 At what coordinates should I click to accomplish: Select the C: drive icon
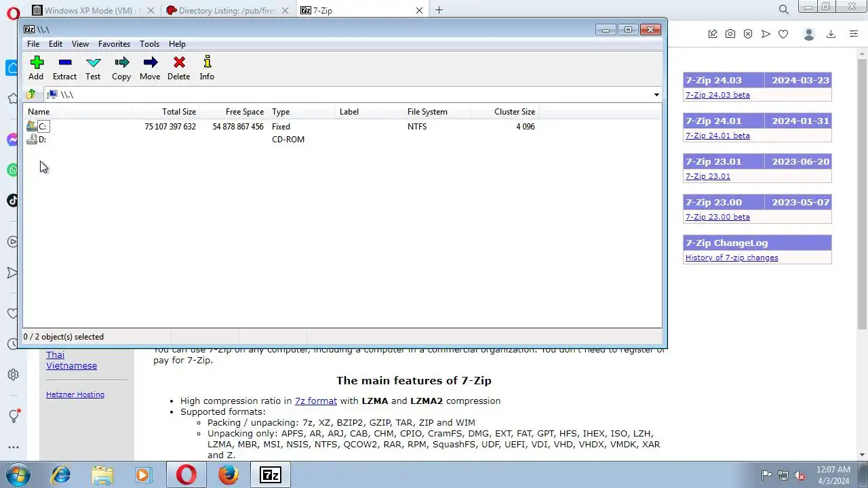tap(32, 126)
